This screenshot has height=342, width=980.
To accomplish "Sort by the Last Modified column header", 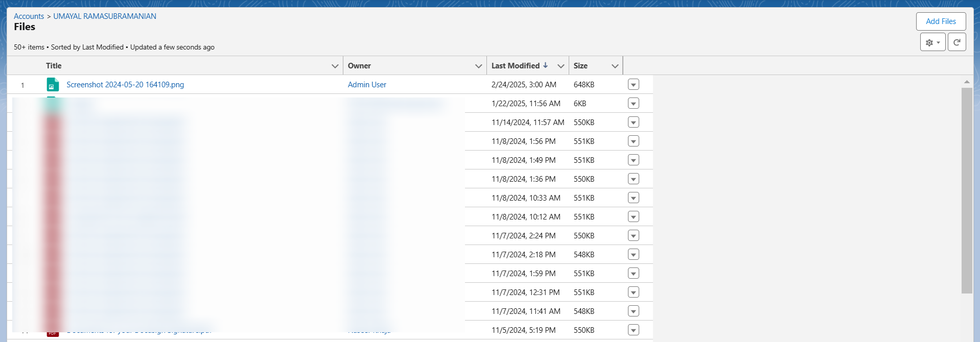I will (x=516, y=66).
